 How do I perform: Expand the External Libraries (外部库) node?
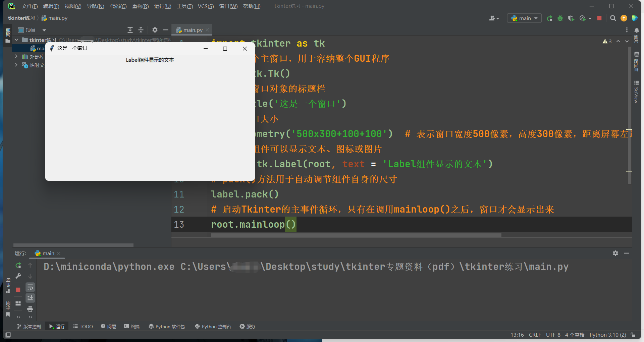(x=16, y=56)
